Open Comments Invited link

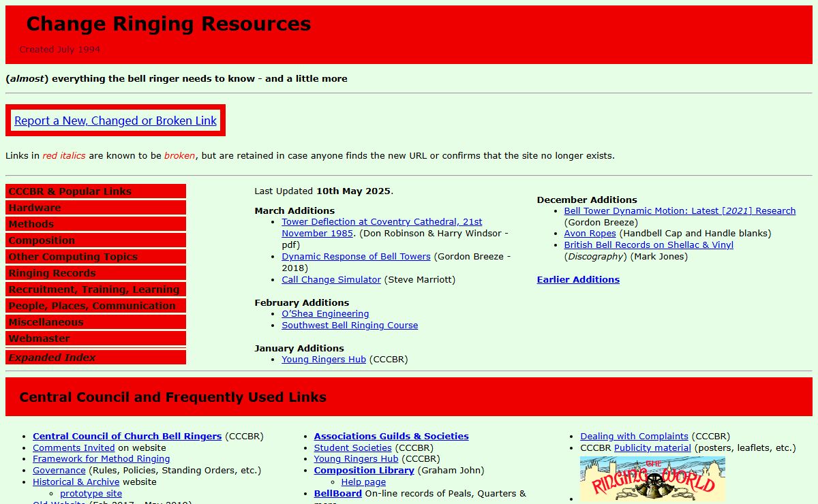74,447
